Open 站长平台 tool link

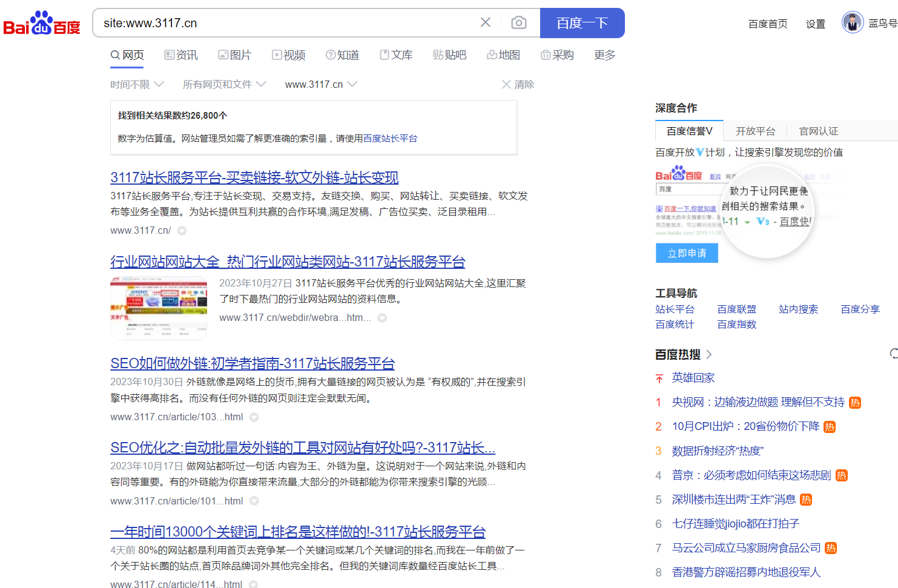(675, 309)
